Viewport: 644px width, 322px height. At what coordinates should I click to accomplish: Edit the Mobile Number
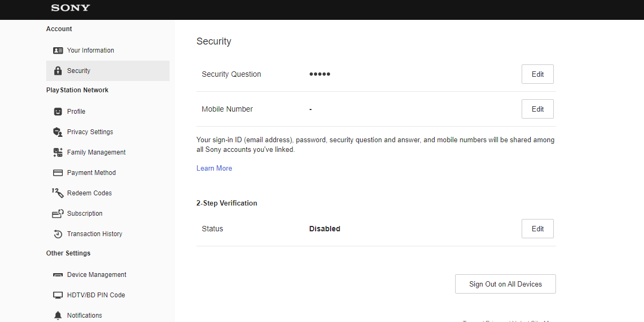537,109
